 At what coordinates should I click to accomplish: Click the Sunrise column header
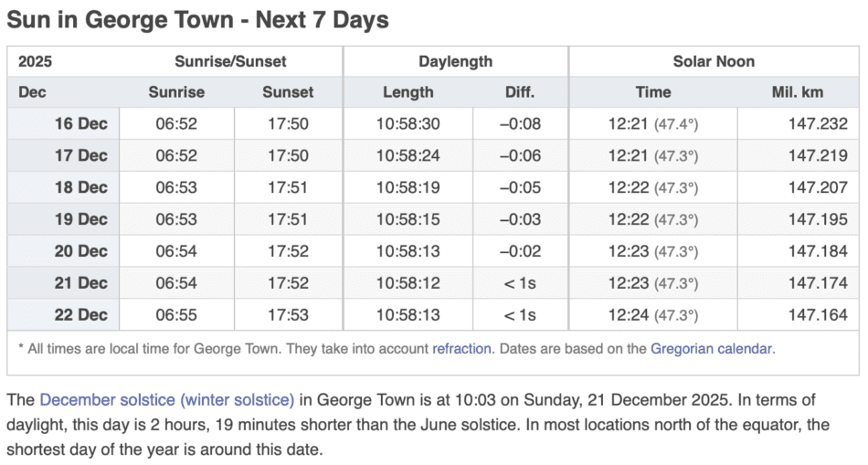176,92
